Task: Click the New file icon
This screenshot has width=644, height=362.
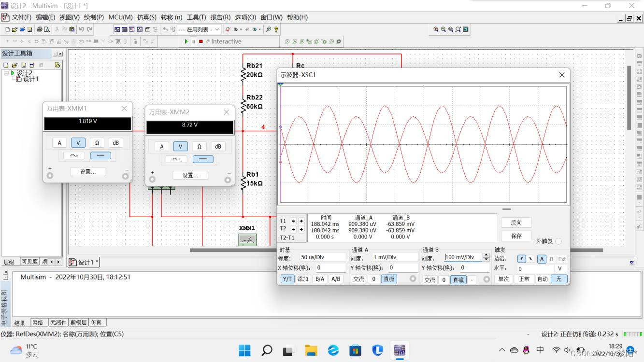Action: point(7,29)
